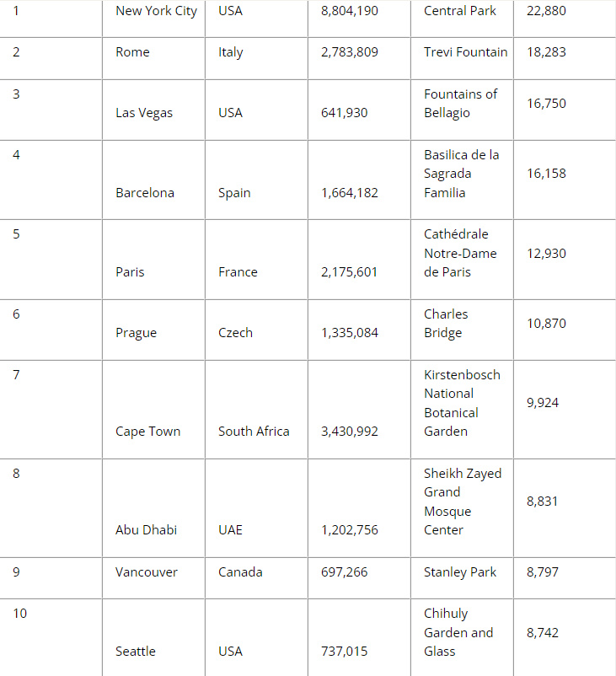The height and width of the screenshot is (676, 616).
Task: Click Fountains of Bellagio text
Action: [460, 104]
